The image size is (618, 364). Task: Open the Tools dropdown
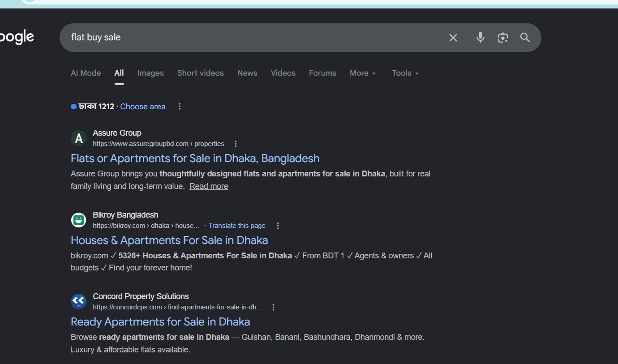point(405,73)
